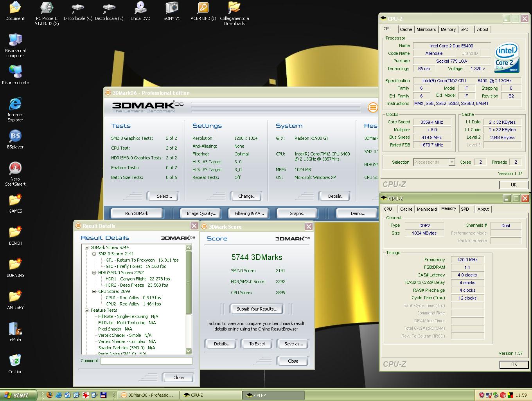This screenshot has width=532, height=401.
Task: Click the ATI red cube tray icon
Action: click(x=503, y=395)
